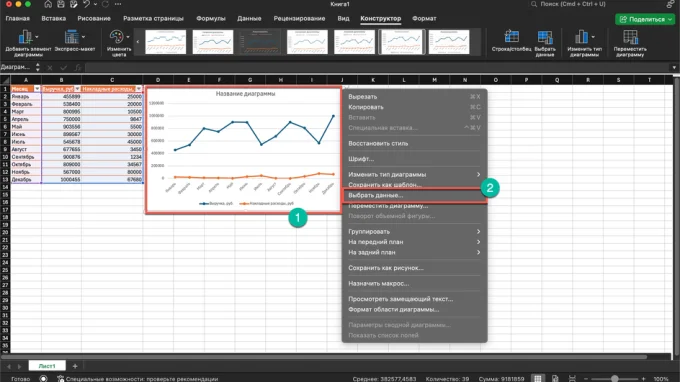This screenshot has width=680, height=382.
Task: Open the Вставка ribbon tab
Action: point(54,19)
